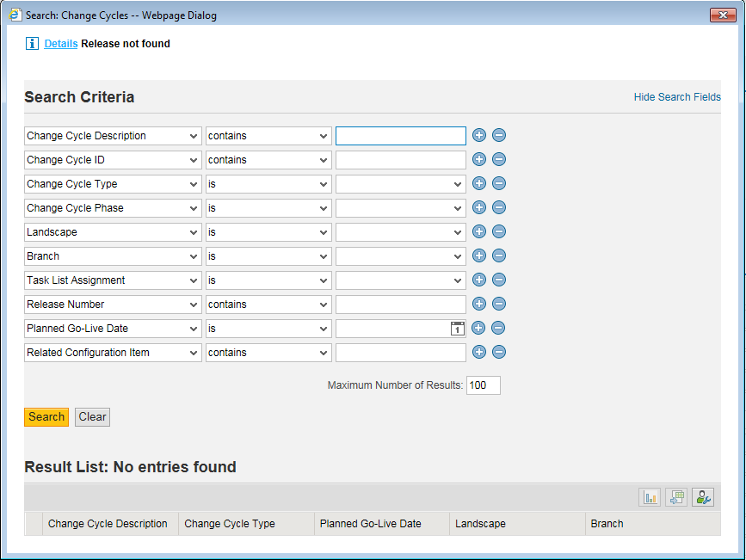Image resolution: width=746 pixels, height=560 pixels.
Task: Open calendar picker for Planned Go-Live Date
Action: click(x=458, y=329)
